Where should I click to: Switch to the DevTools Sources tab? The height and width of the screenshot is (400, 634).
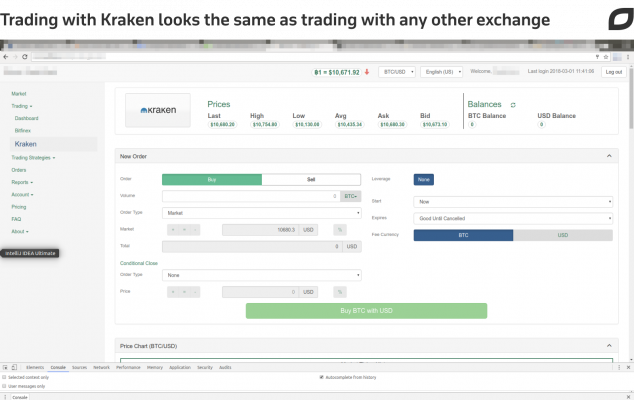[79, 367]
